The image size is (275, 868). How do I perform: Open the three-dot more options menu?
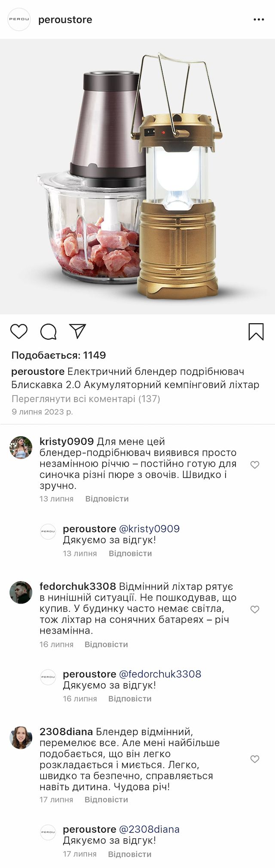tap(259, 20)
